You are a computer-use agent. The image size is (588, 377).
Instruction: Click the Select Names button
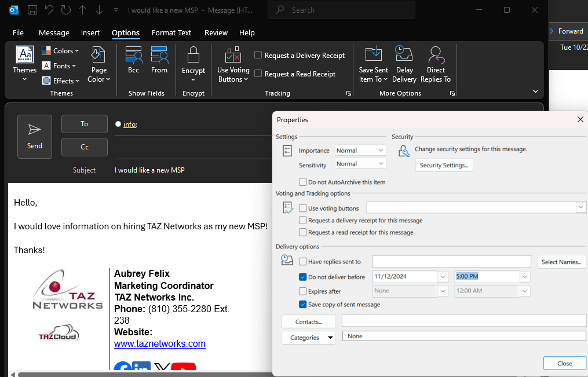click(x=561, y=262)
